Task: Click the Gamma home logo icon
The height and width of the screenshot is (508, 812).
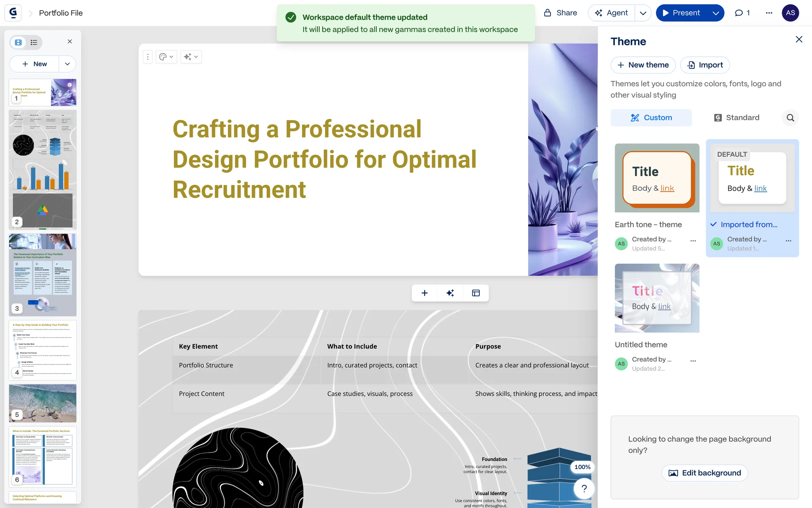Action: coord(13,13)
